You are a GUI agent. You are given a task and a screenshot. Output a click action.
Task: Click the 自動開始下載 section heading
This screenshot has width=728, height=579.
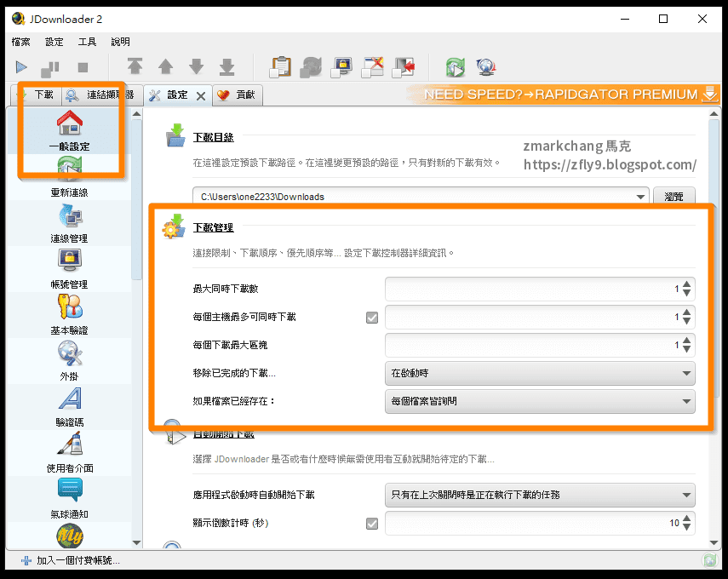pyautogui.click(x=223, y=434)
